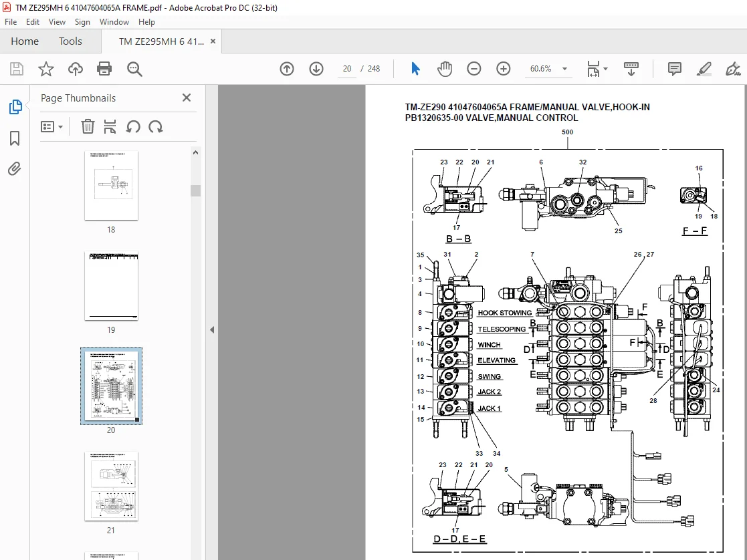Rotate page counterclockwise

tap(133, 127)
